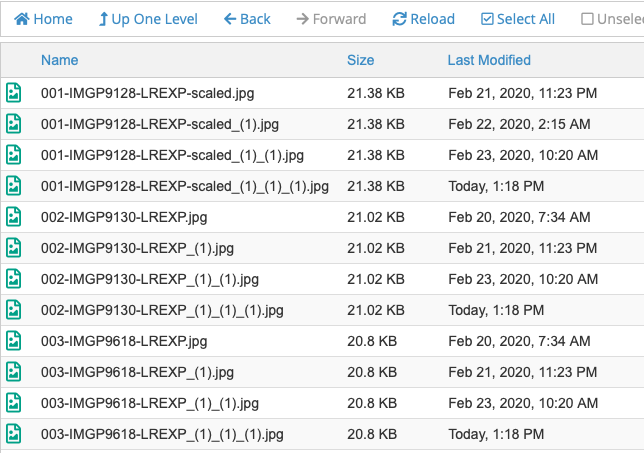
Task: Select file 001-IMGP9128-LREXP-scaled_(1)_(1)_(1).jpg
Action: tap(184, 186)
